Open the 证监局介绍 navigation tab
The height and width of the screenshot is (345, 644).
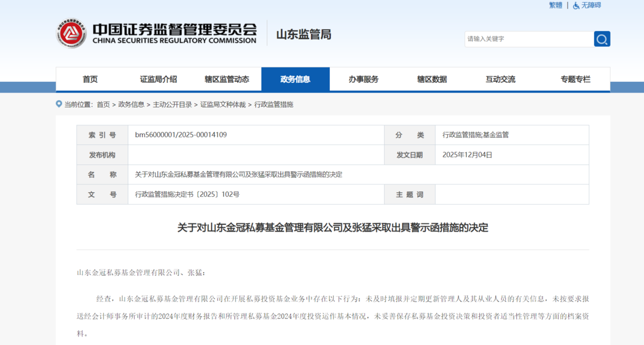[158, 79]
